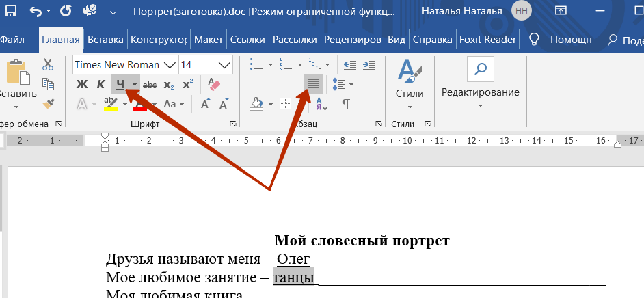644x298 pixels.
Task: Save the document with the floppy disk icon
Action: [x=10, y=11]
